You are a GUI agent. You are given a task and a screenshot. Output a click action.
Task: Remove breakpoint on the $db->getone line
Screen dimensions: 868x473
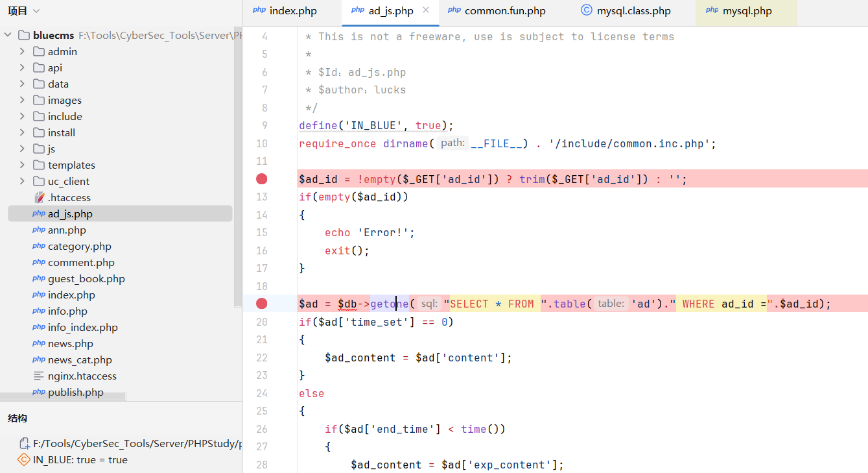(x=262, y=304)
